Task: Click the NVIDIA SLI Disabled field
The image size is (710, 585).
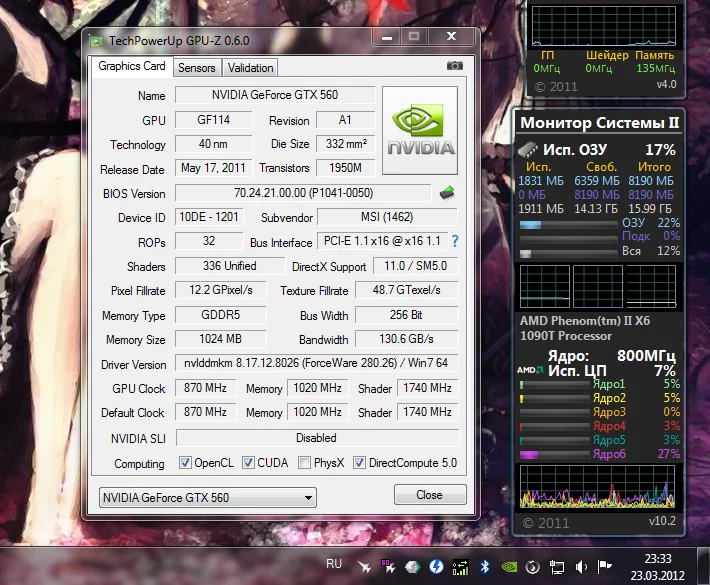Action: pyautogui.click(x=317, y=438)
